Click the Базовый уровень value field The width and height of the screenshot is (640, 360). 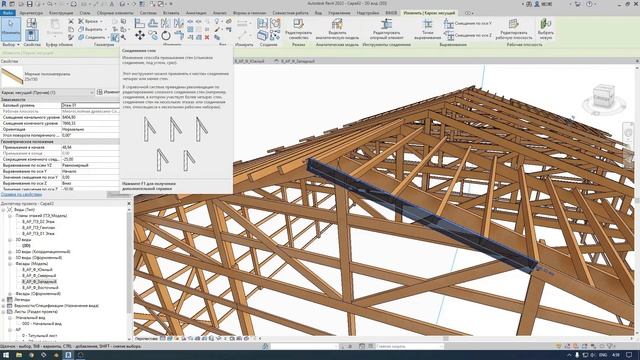point(90,105)
